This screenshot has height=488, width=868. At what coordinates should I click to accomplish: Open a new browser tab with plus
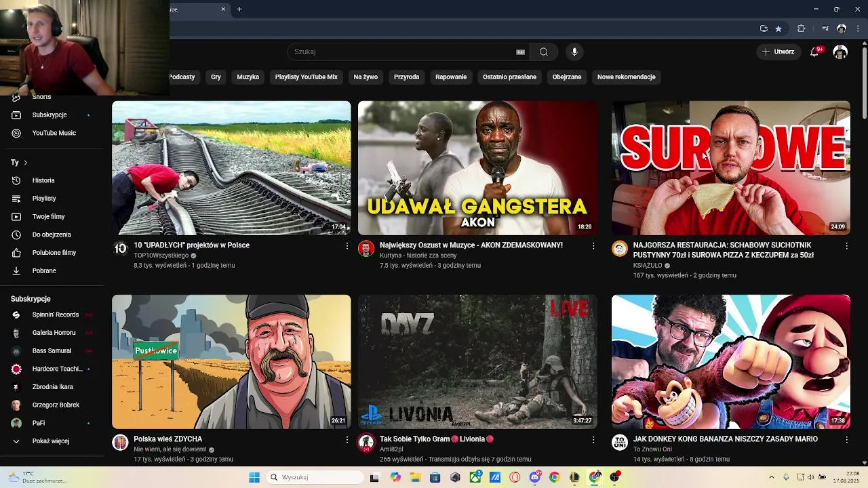coord(239,9)
